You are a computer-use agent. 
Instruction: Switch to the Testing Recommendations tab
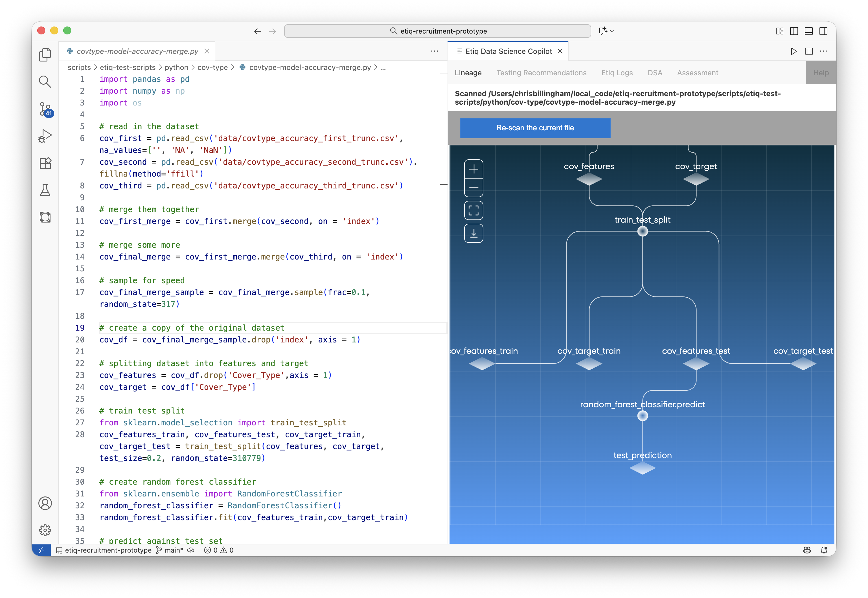click(541, 73)
